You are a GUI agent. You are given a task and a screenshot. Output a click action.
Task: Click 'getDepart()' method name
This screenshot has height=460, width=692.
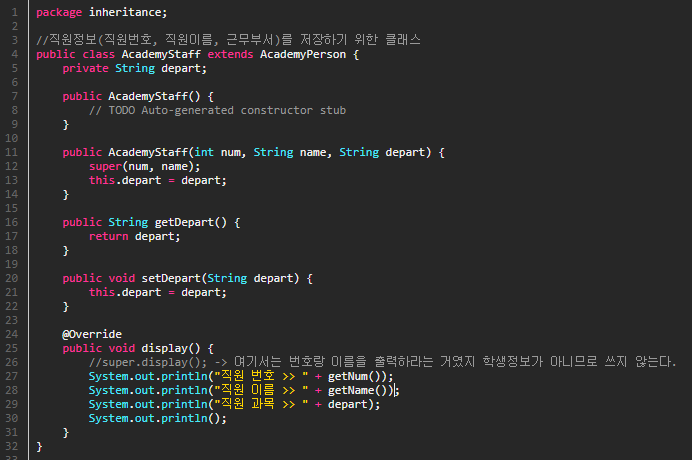(x=191, y=222)
